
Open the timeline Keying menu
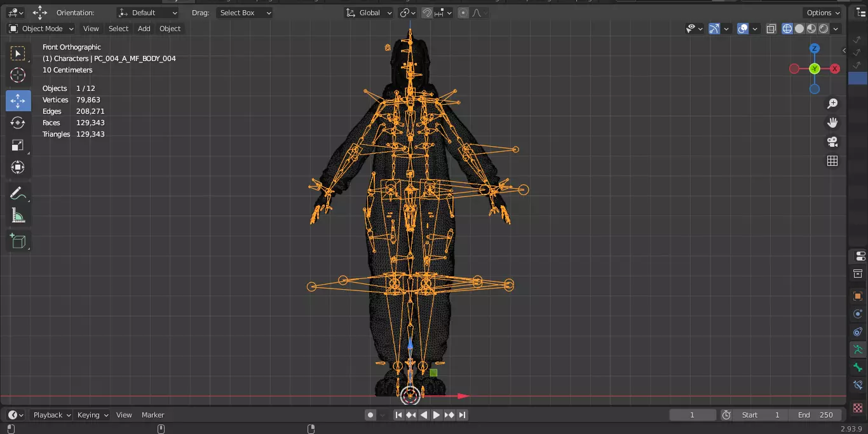(93, 415)
